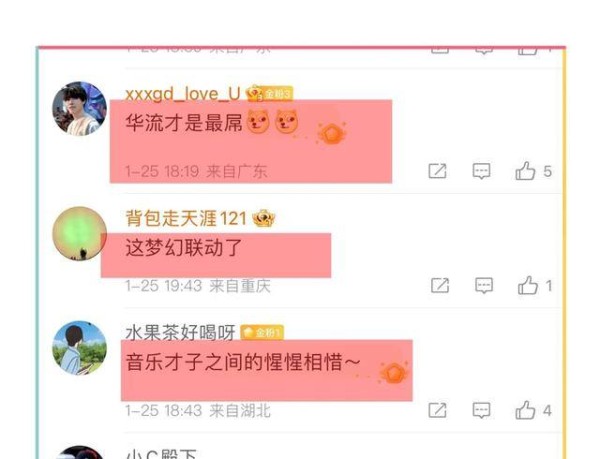Like the 这梦幻联动了 comment
This screenshot has height=459, width=600.
tap(528, 285)
